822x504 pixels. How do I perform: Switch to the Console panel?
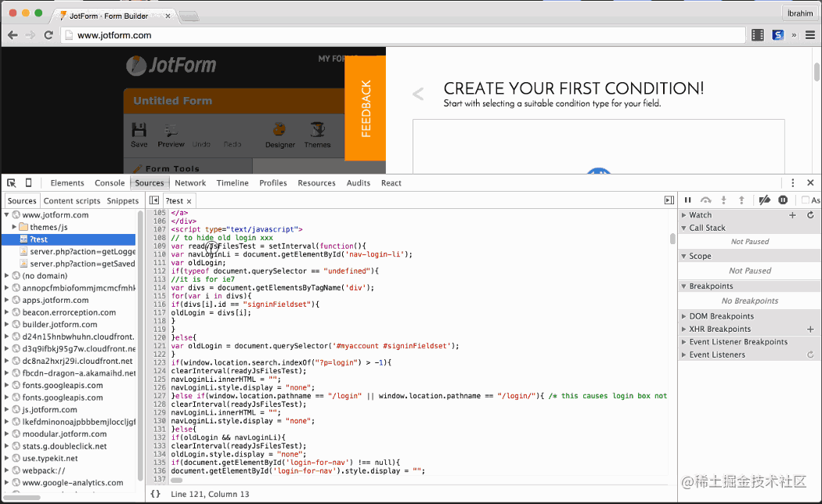point(110,183)
